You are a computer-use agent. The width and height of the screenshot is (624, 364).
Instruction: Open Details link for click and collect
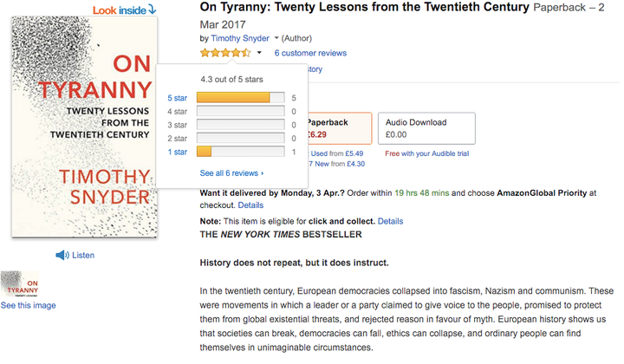(390, 221)
